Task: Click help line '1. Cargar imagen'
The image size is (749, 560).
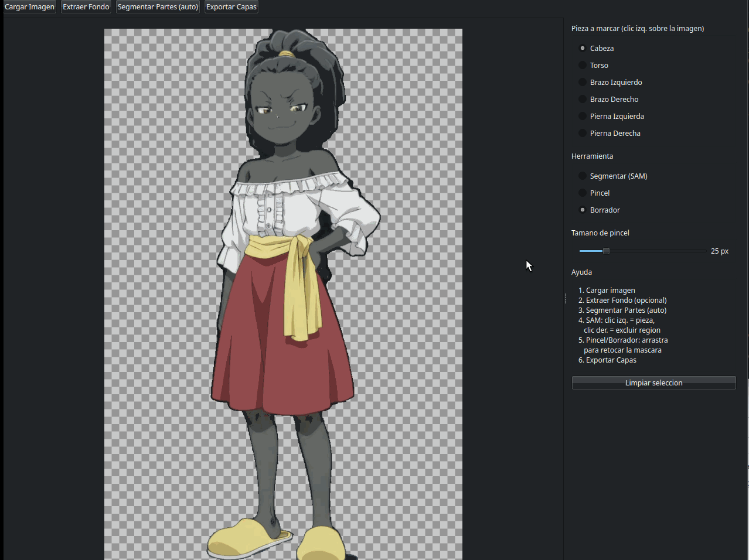Action: tap(607, 290)
